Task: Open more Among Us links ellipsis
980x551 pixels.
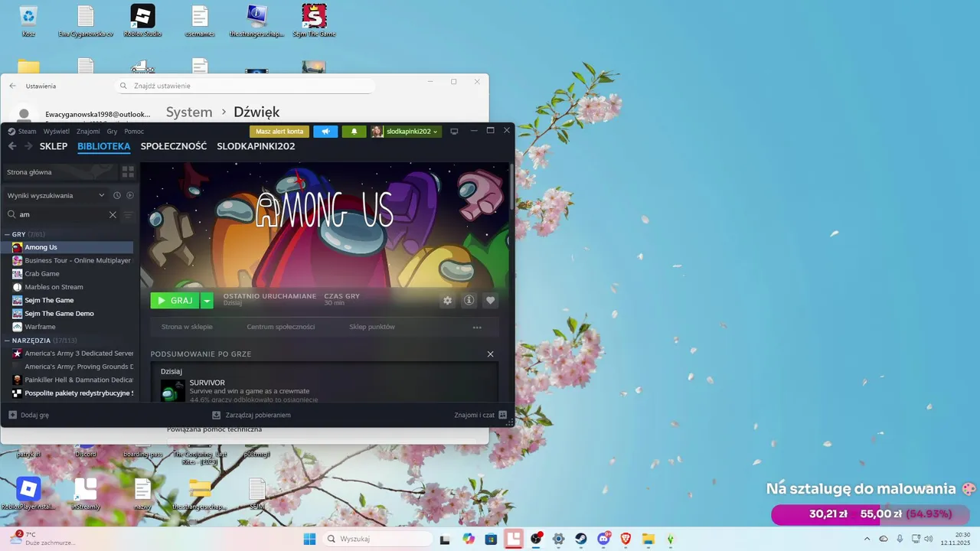Action: [x=477, y=327]
